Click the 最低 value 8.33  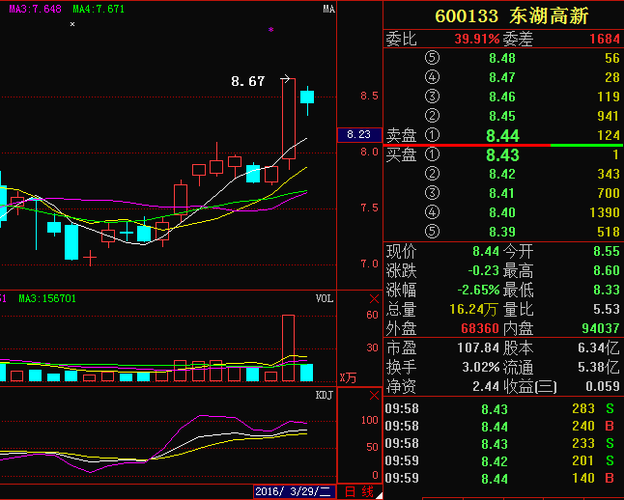(606, 290)
